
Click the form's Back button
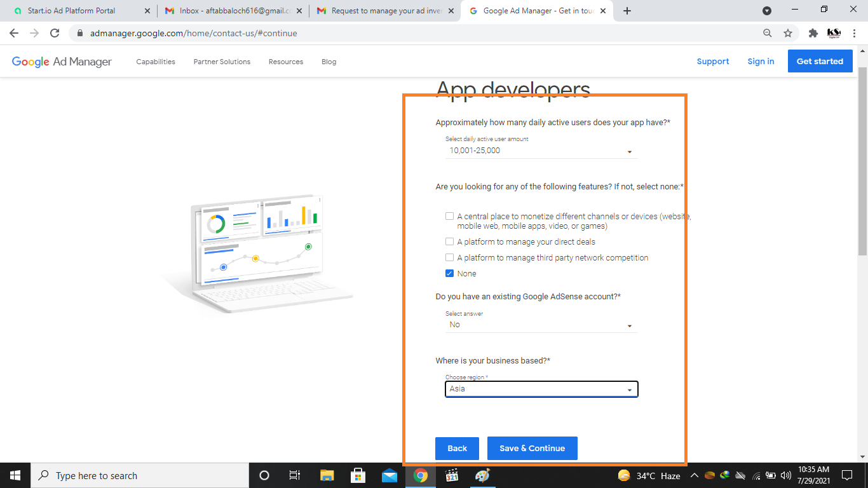point(457,448)
